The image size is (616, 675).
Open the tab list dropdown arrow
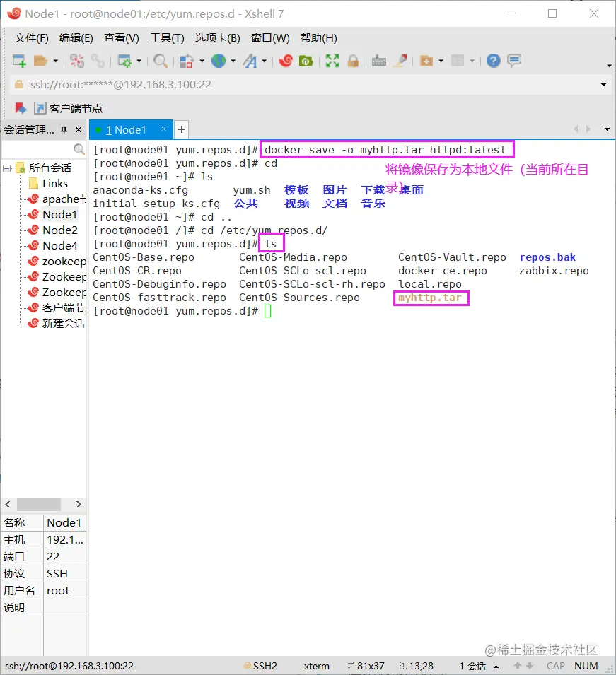pyautogui.click(x=607, y=129)
